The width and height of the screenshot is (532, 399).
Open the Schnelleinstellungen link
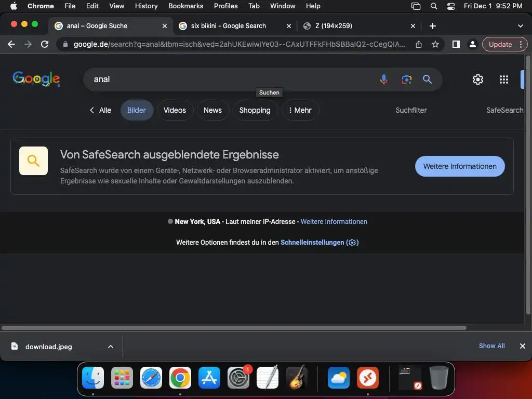(320, 242)
